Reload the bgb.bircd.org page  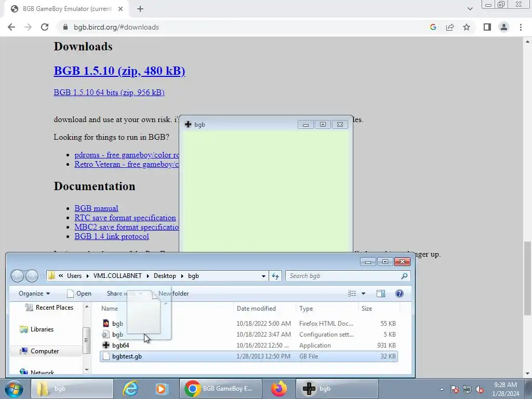coord(45,27)
